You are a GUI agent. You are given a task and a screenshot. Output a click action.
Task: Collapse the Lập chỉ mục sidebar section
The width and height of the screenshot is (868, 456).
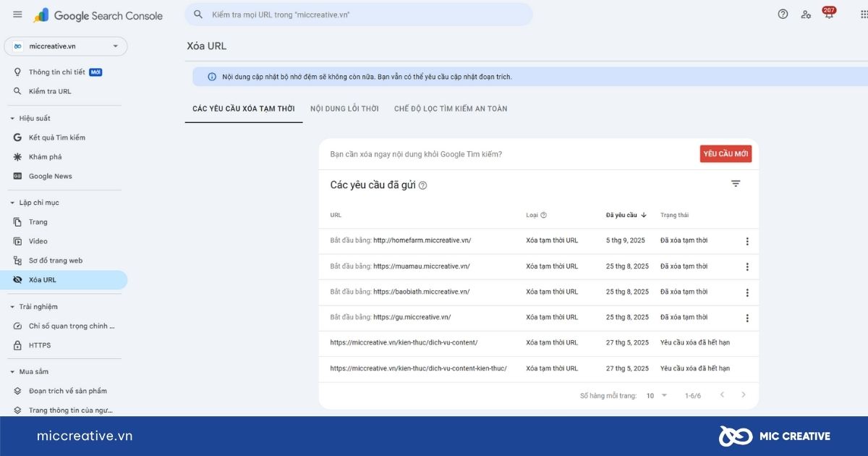12,203
